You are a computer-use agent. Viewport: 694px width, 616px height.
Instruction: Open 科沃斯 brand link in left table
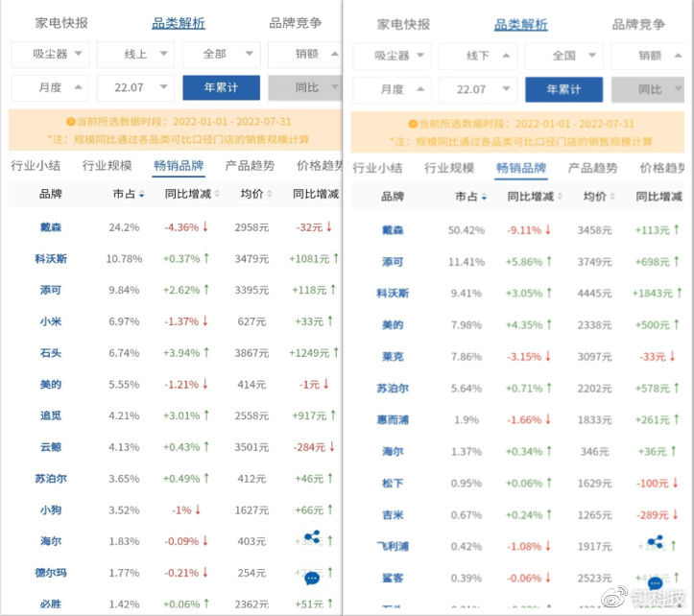pos(51,259)
